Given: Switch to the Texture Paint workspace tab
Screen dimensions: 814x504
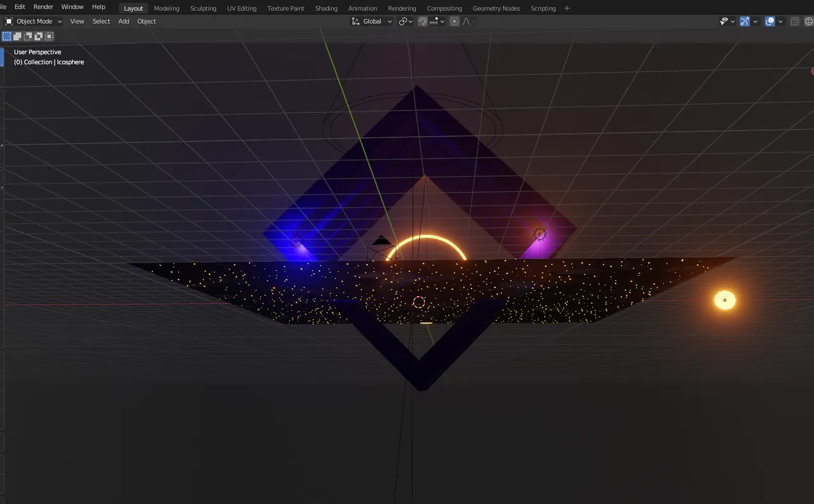Looking at the screenshot, I should tap(286, 8).
